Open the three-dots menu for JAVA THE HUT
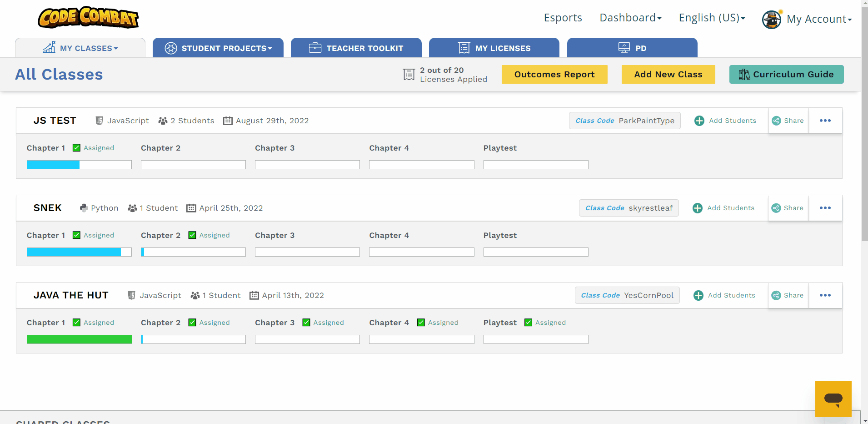868x424 pixels. click(825, 295)
